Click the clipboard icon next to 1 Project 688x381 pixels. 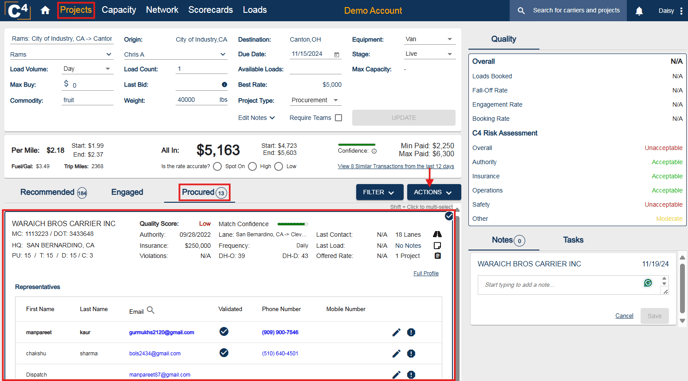[x=437, y=256]
